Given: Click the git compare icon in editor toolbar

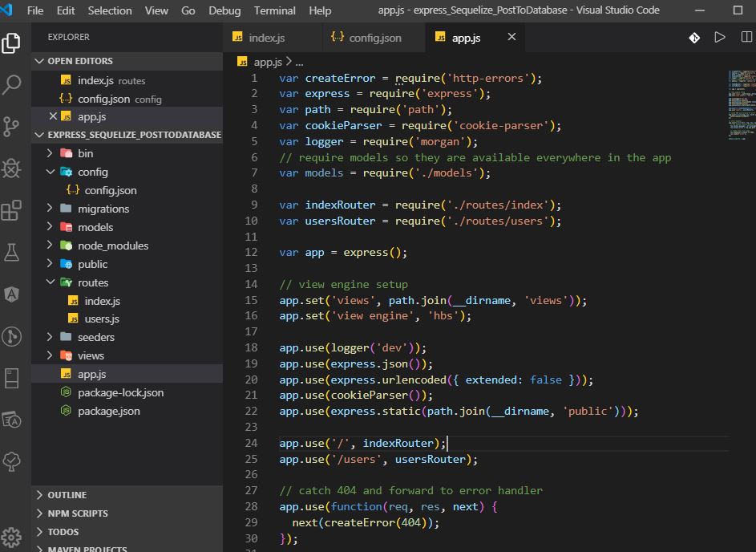Looking at the screenshot, I should [x=694, y=38].
